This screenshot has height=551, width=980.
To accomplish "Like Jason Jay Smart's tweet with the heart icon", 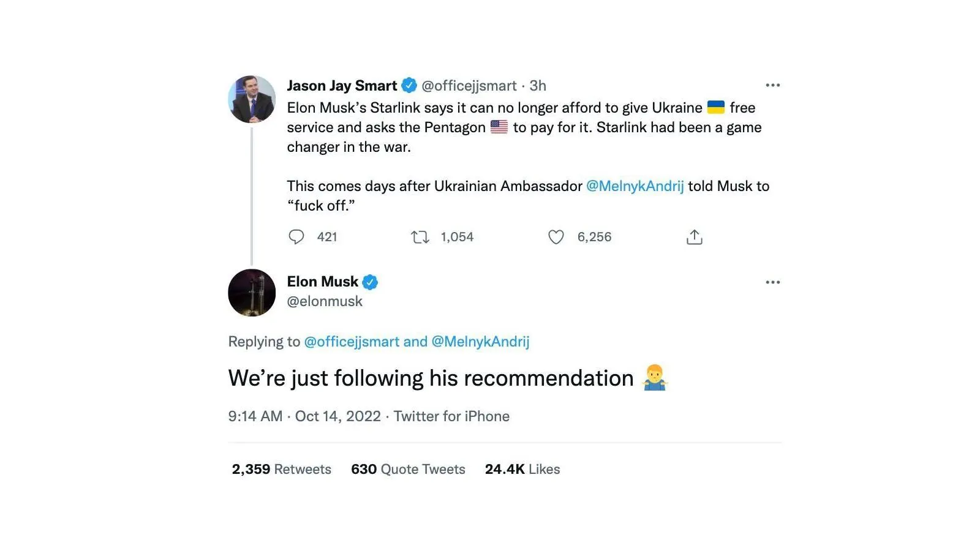I will (x=556, y=237).
